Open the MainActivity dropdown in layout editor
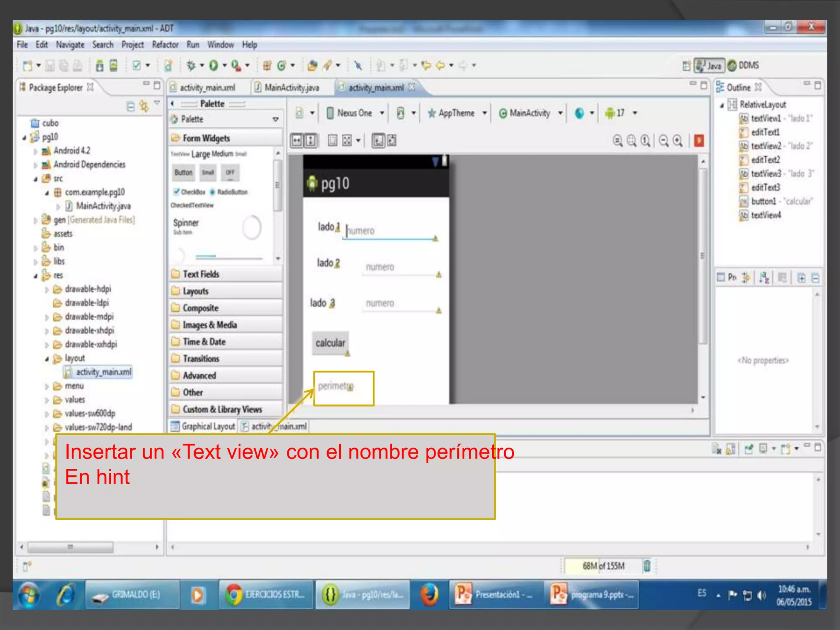Image resolution: width=840 pixels, height=630 pixels. click(530, 113)
